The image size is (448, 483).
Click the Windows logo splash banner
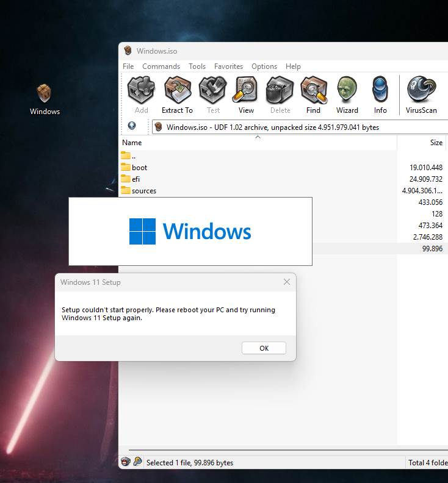[x=190, y=231]
